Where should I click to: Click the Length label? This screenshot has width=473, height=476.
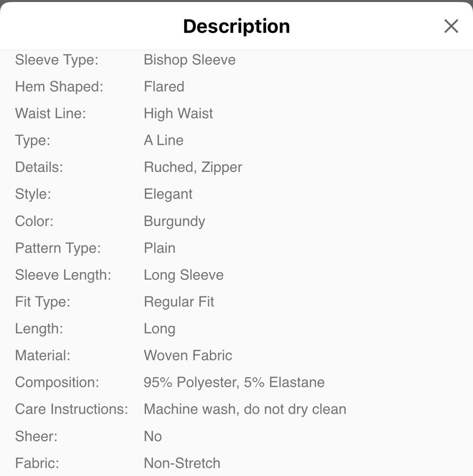coord(39,329)
